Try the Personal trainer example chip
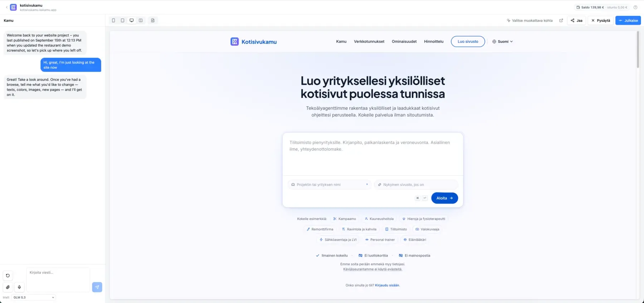Viewport: 644px width, 303px height. tap(380, 240)
